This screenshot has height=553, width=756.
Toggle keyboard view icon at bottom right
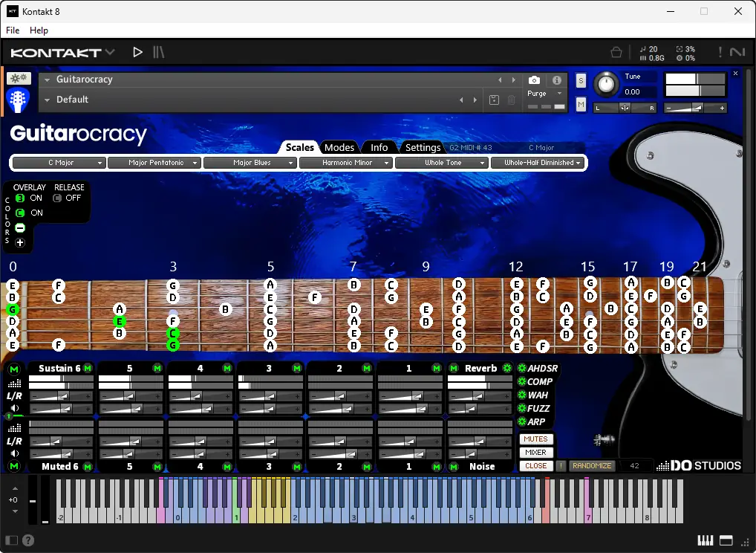pos(705,540)
